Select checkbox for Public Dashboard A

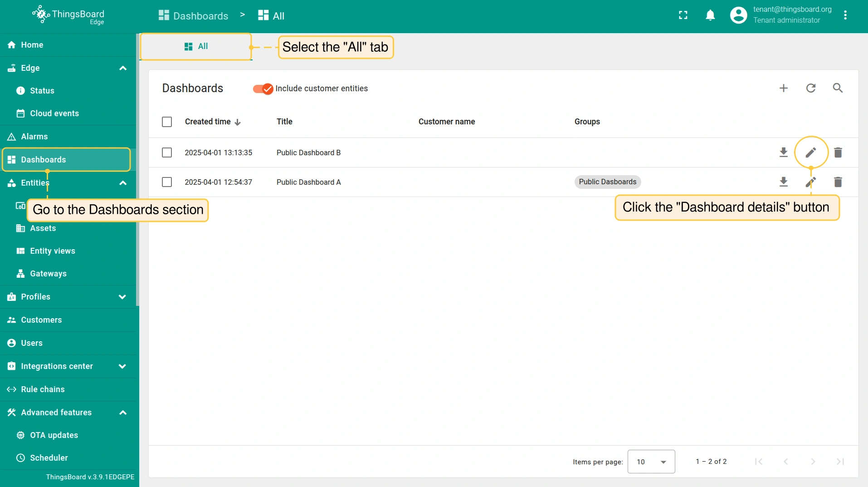tap(167, 182)
